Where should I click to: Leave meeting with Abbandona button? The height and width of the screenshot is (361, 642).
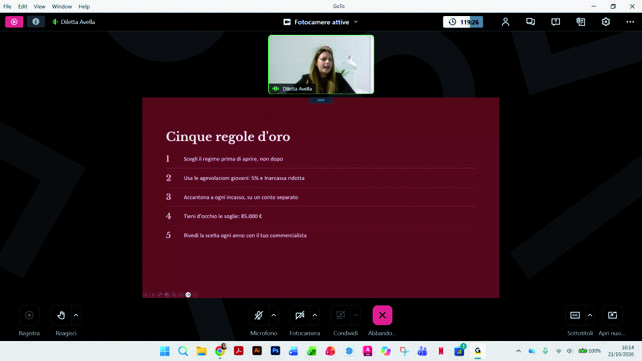[382, 315]
